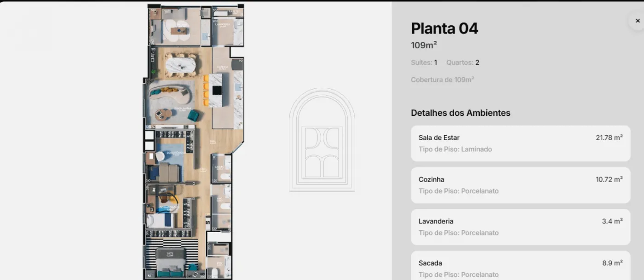The height and width of the screenshot is (280, 644).
Task: Click the balcony table at top of plan
Action: coord(179,30)
